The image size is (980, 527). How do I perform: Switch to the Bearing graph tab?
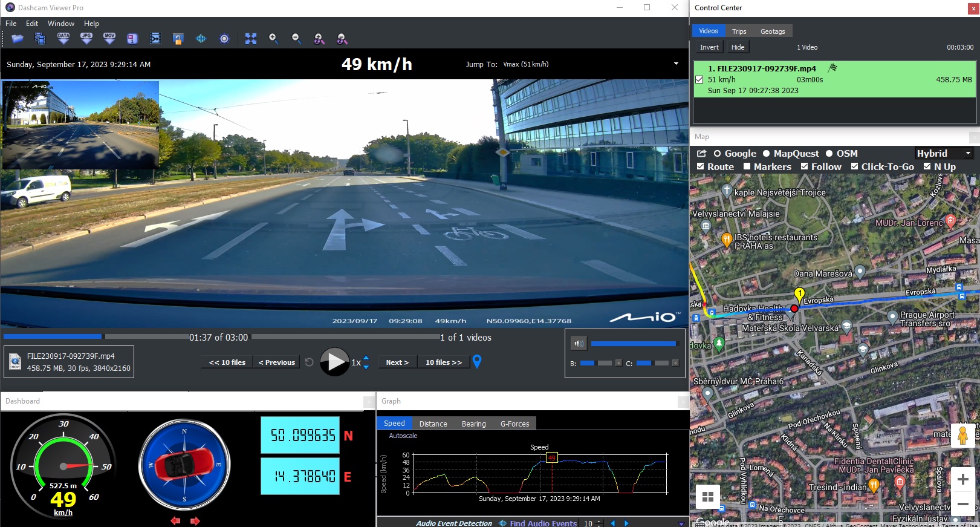coord(474,424)
